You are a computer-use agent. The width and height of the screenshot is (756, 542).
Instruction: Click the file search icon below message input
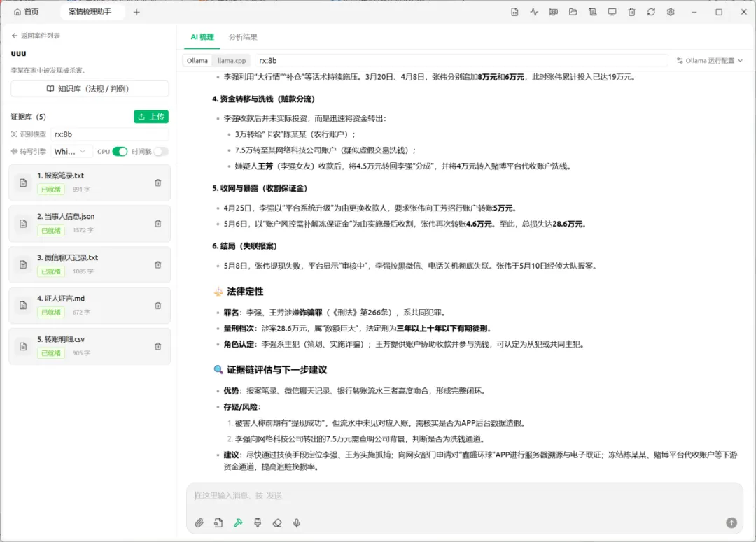coord(218,522)
